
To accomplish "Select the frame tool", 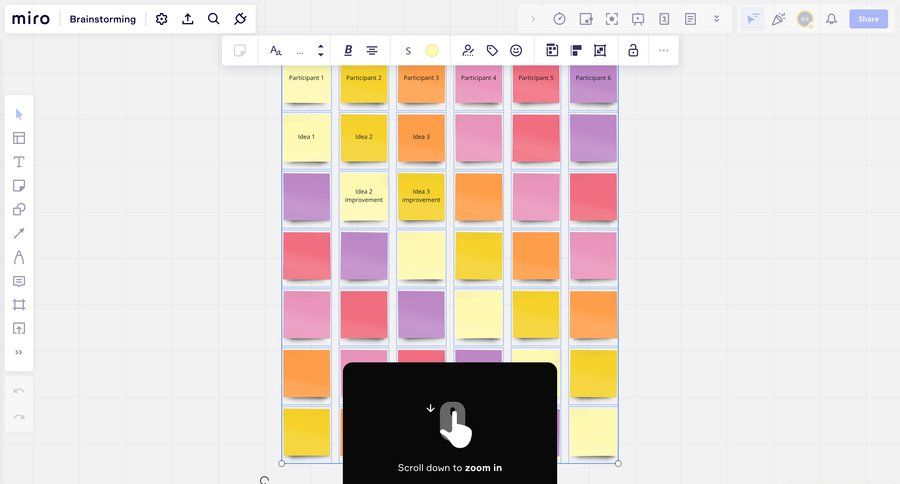I will [x=19, y=305].
